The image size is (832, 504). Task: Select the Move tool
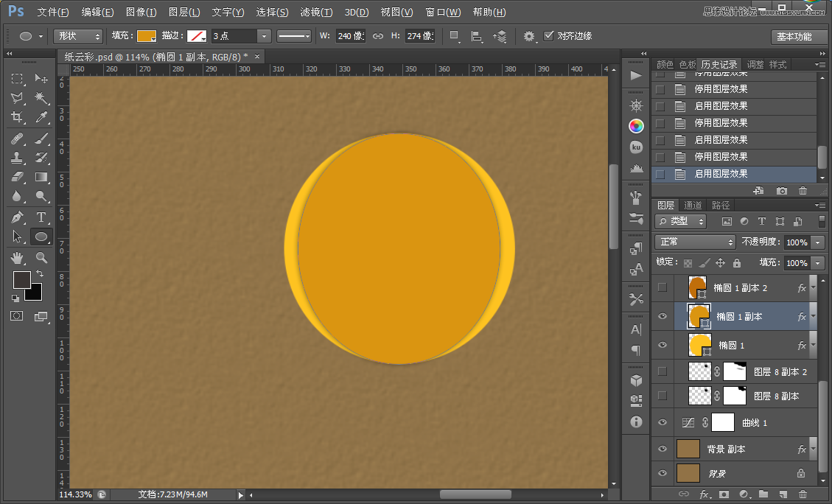pyautogui.click(x=41, y=79)
